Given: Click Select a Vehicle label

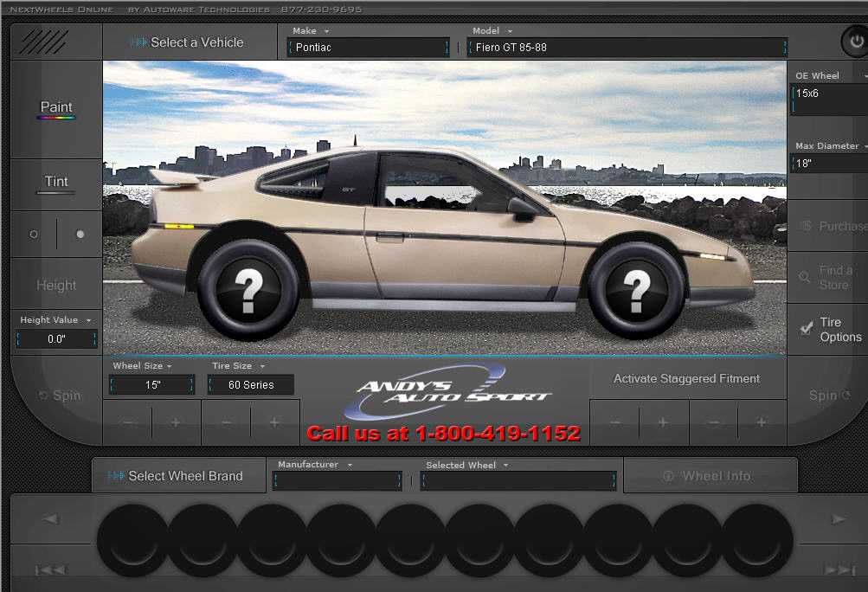Looking at the screenshot, I should (x=196, y=42).
